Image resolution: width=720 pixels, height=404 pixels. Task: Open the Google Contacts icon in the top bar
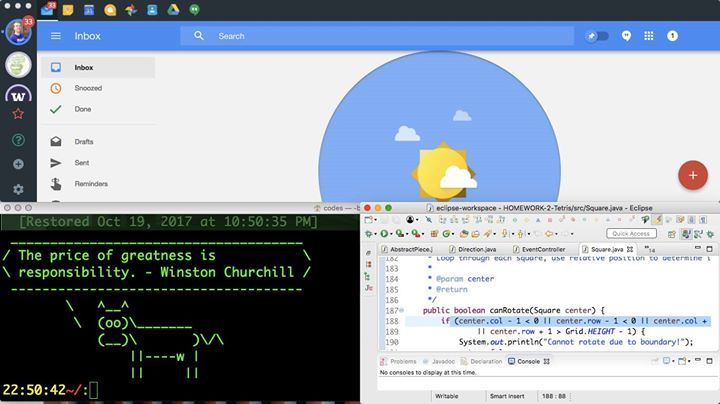click(152, 10)
